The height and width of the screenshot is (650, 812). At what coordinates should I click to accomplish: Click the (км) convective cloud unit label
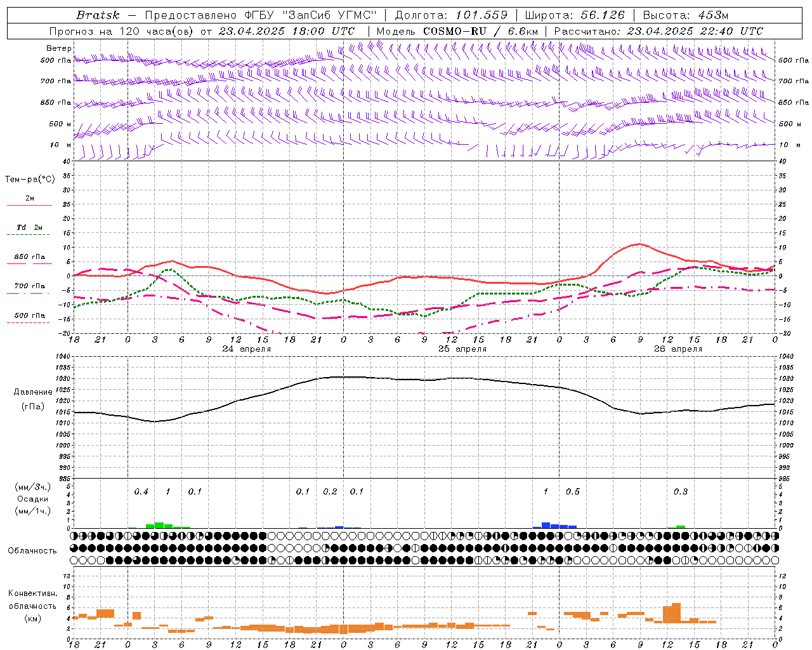point(32,618)
